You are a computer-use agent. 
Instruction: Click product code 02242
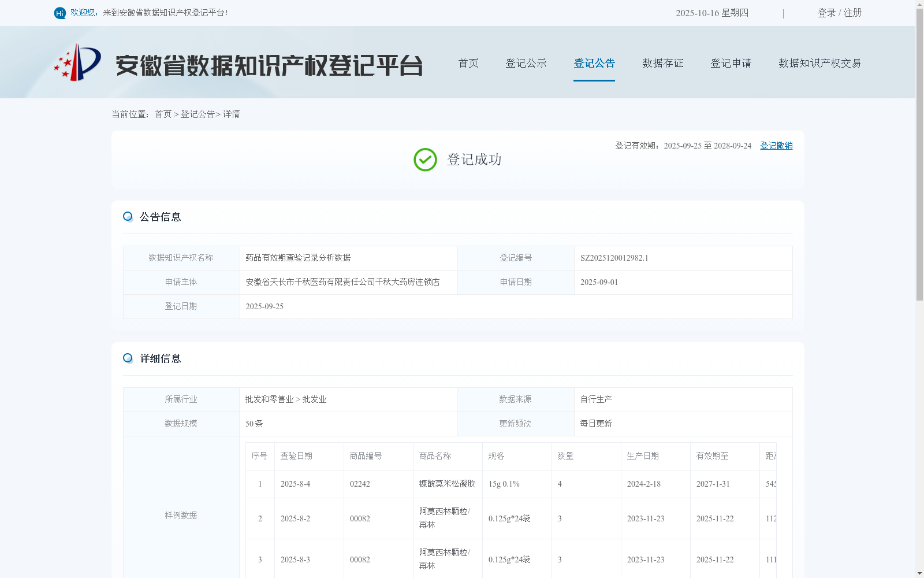(360, 484)
